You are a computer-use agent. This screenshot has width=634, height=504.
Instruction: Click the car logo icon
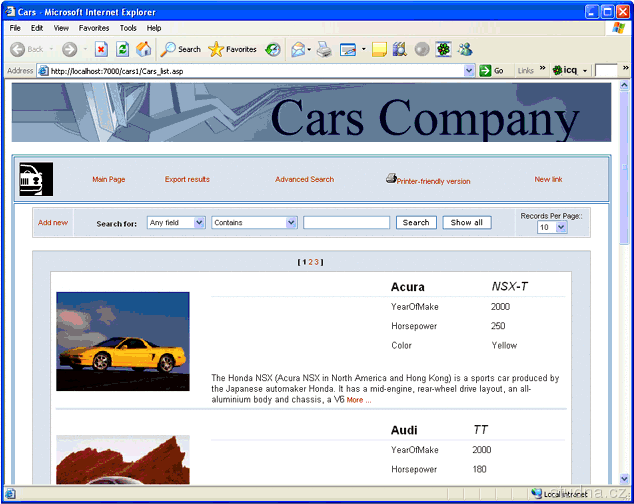click(31, 179)
